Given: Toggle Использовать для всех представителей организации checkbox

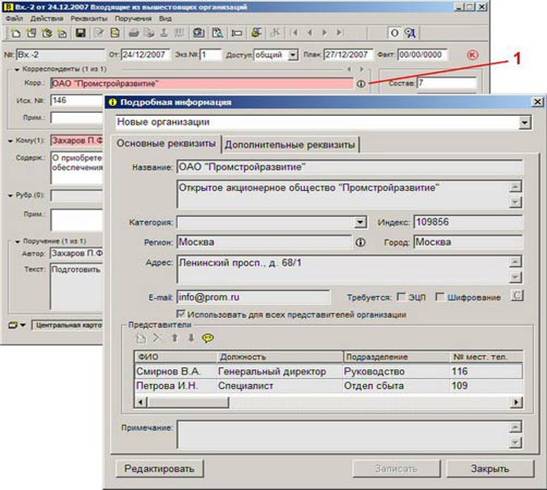Looking at the screenshot, I should point(181,314).
